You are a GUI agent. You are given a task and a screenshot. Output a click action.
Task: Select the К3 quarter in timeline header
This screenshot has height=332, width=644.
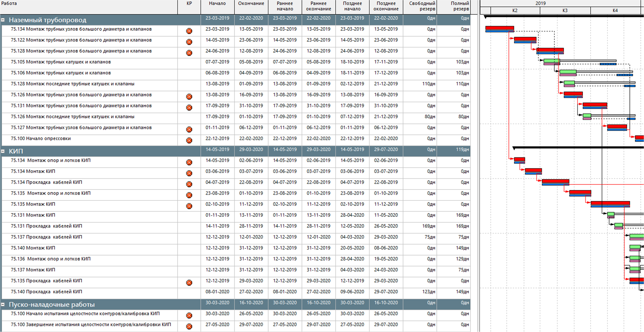[565, 10]
